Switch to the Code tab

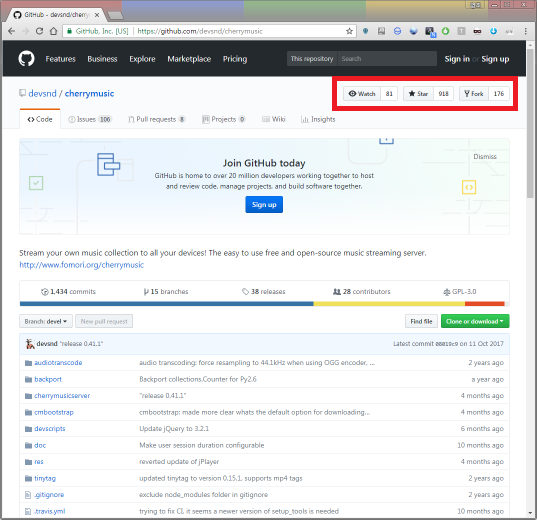40,119
